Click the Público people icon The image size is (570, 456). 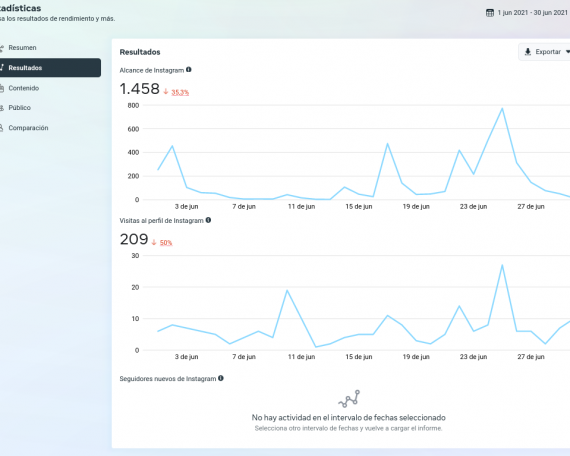click(x=1, y=108)
